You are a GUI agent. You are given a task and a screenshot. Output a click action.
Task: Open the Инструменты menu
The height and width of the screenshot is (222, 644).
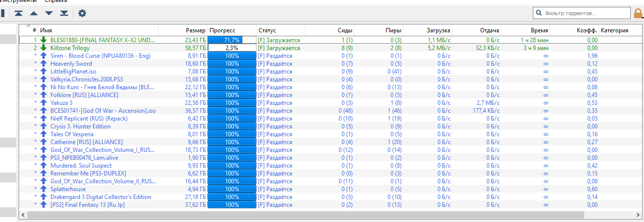(18, 1)
